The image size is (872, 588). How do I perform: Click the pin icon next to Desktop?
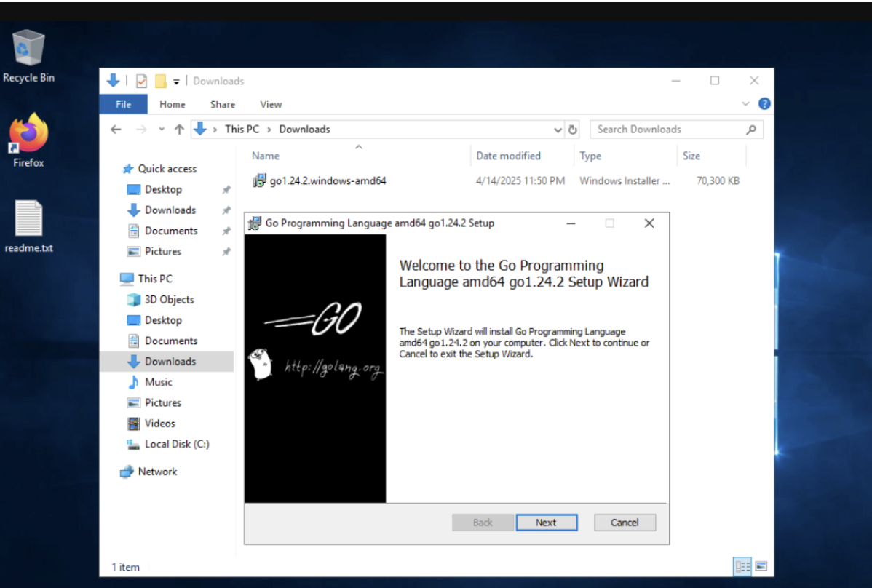click(226, 190)
